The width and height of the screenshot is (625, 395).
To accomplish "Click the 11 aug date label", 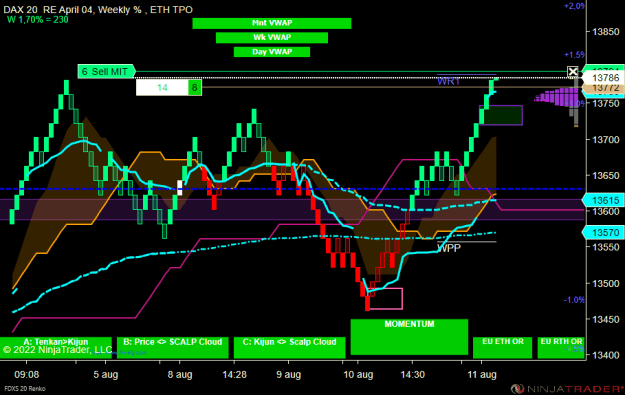I will (x=482, y=375).
